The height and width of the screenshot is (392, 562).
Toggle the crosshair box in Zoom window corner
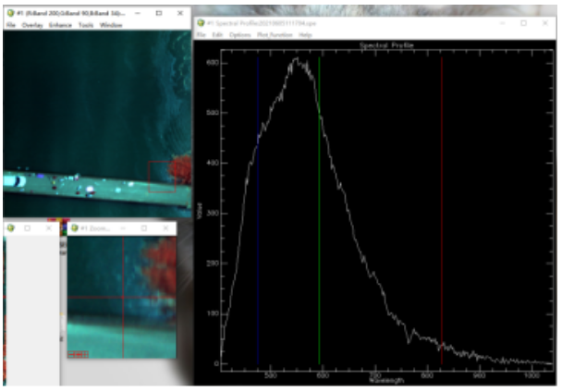pyautogui.click(x=85, y=354)
